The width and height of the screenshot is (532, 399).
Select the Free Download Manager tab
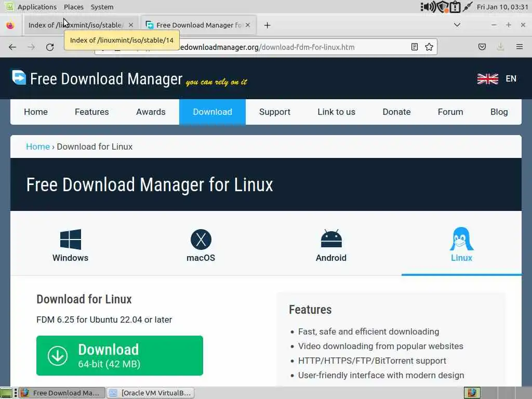pos(198,25)
